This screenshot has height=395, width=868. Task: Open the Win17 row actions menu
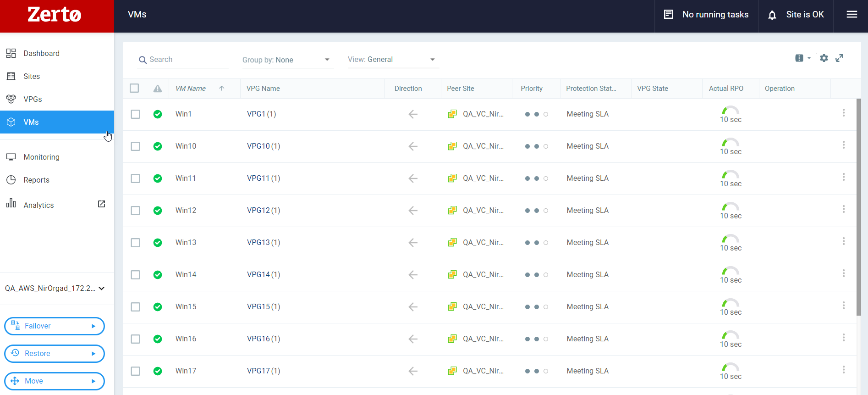coord(843,370)
